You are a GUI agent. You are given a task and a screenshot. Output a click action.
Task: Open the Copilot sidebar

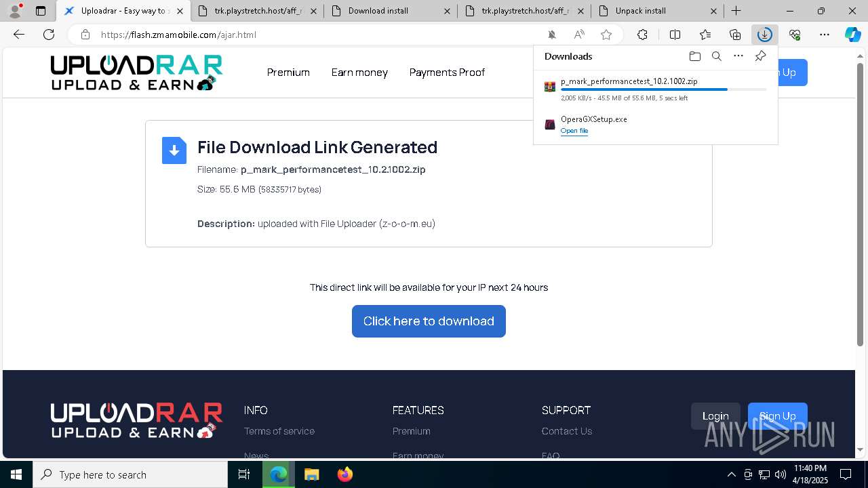pos(852,35)
